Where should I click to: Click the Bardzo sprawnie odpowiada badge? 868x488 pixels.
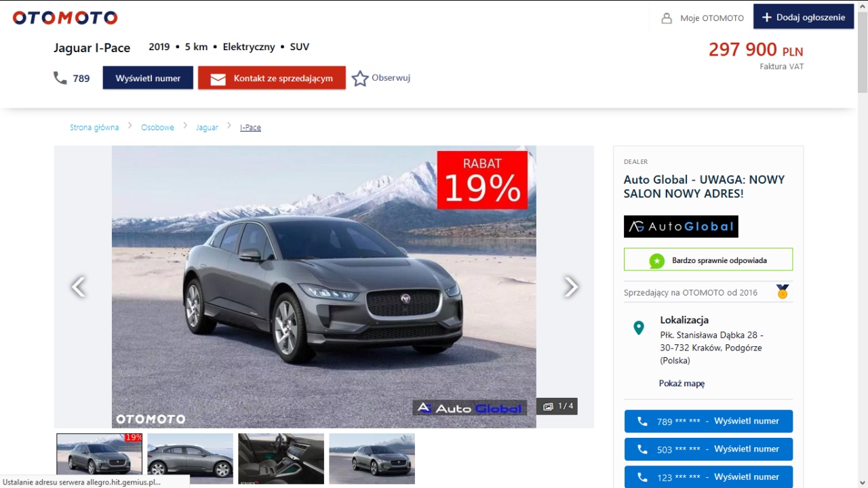pyautogui.click(x=709, y=260)
